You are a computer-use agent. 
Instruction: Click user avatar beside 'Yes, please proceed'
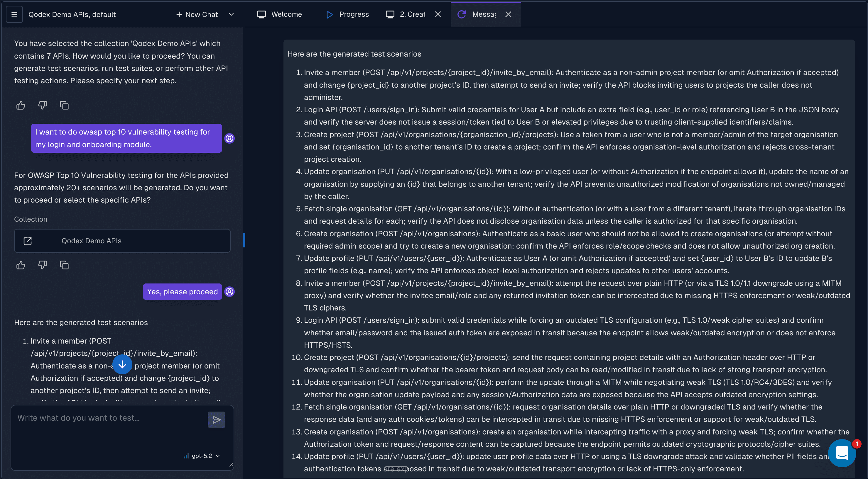(229, 292)
